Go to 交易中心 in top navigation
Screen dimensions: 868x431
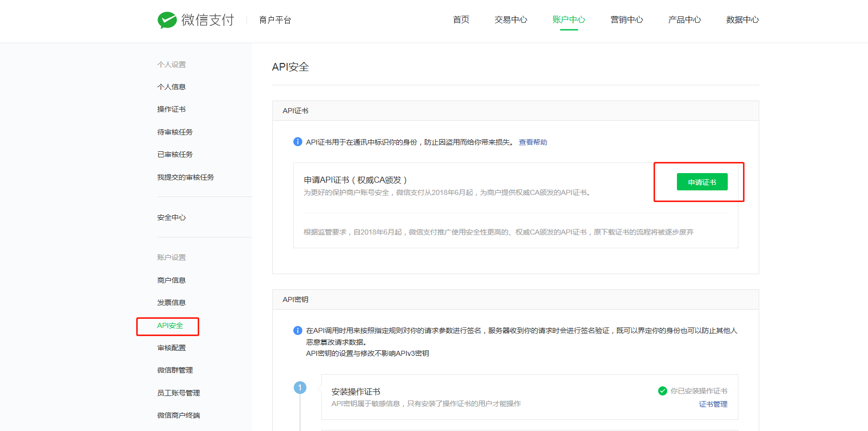(511, 20)
